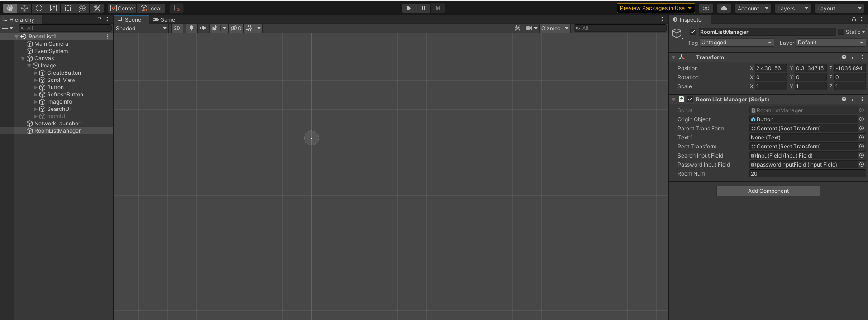Toggle the Static checkbox
The width and height of the screenshot is (868, 320).
tap(841, 32)
